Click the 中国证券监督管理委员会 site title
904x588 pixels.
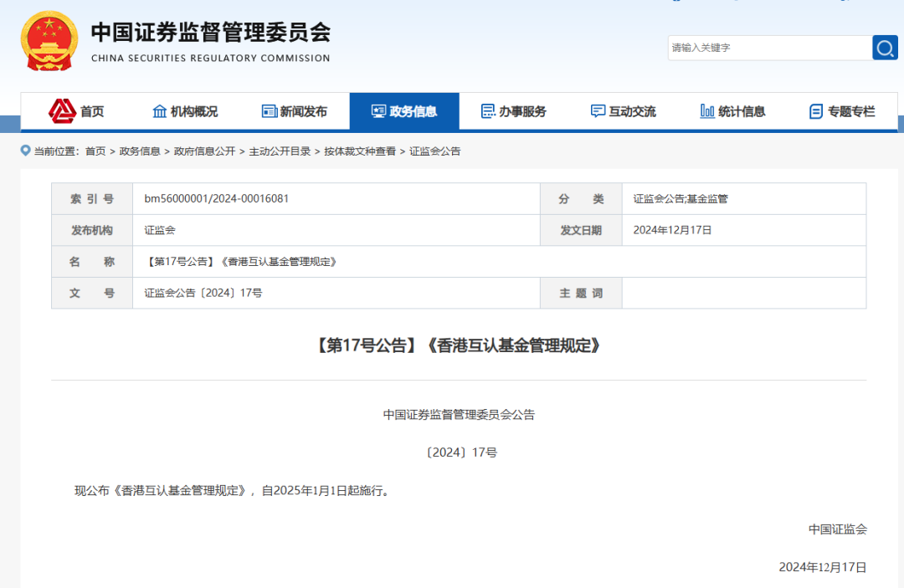tap(210, 33)
